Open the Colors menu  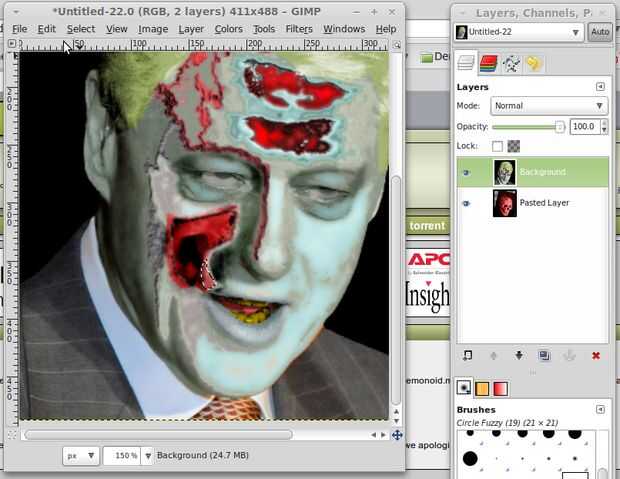click(229, 29)
